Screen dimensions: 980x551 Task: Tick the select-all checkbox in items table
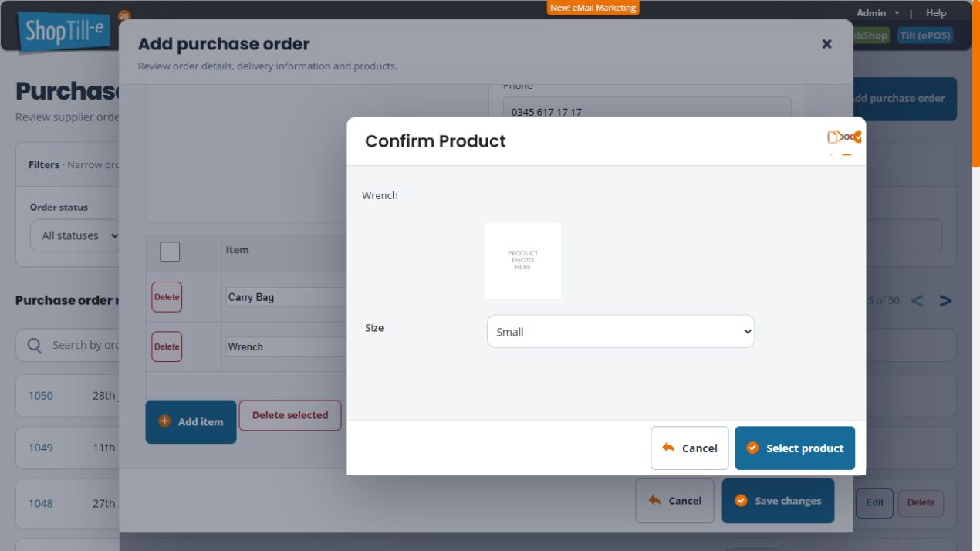170,252
